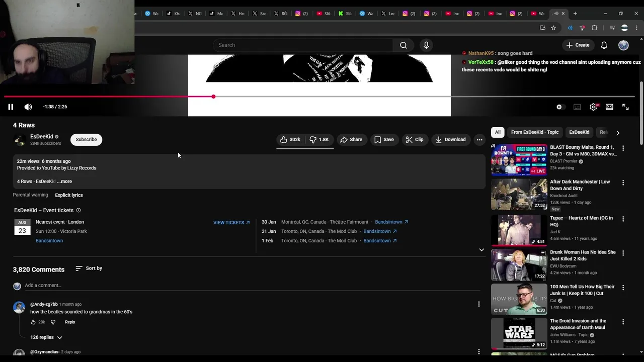
Task: Open Tupac Heartz of Men thumbnail
Action: point(519,230)
